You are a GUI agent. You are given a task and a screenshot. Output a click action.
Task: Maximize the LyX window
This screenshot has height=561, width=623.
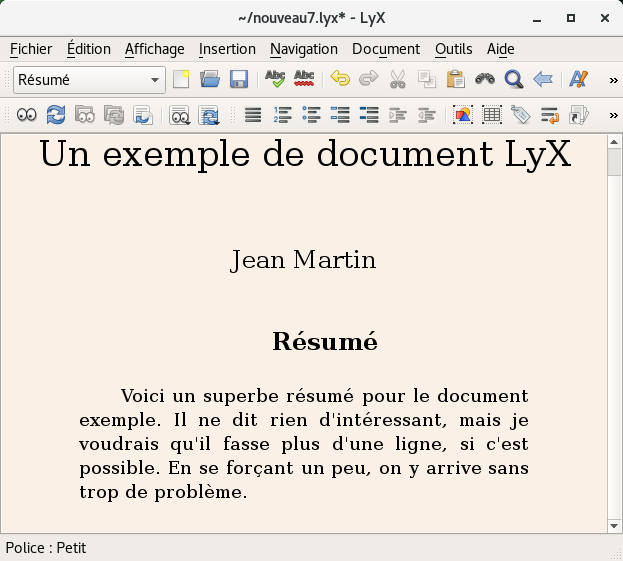tap(571, 18)
